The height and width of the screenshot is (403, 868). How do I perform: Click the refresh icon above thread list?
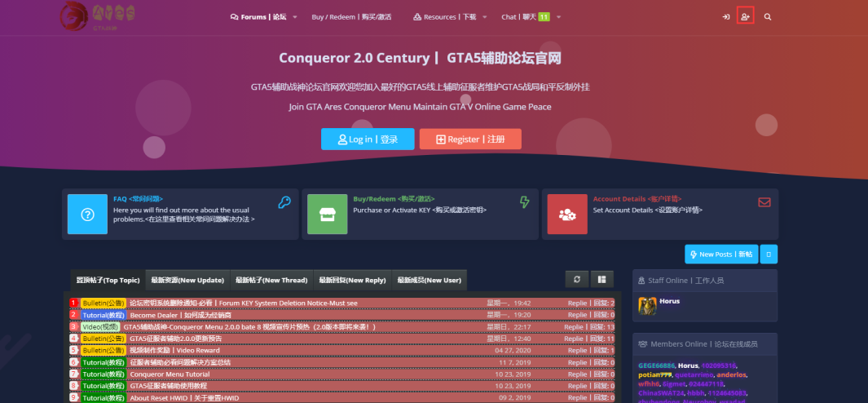[577, 280]
